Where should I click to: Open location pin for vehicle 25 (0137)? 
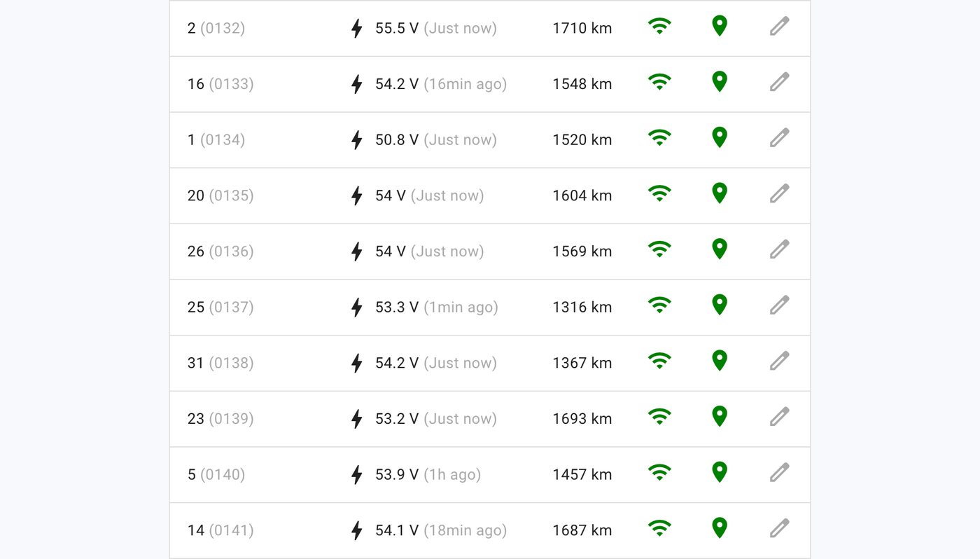pos(719,305)
